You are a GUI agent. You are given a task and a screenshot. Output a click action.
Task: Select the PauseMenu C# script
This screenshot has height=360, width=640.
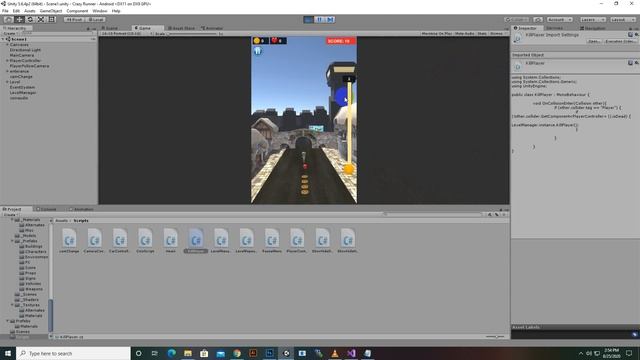click(x=271, y=241)
